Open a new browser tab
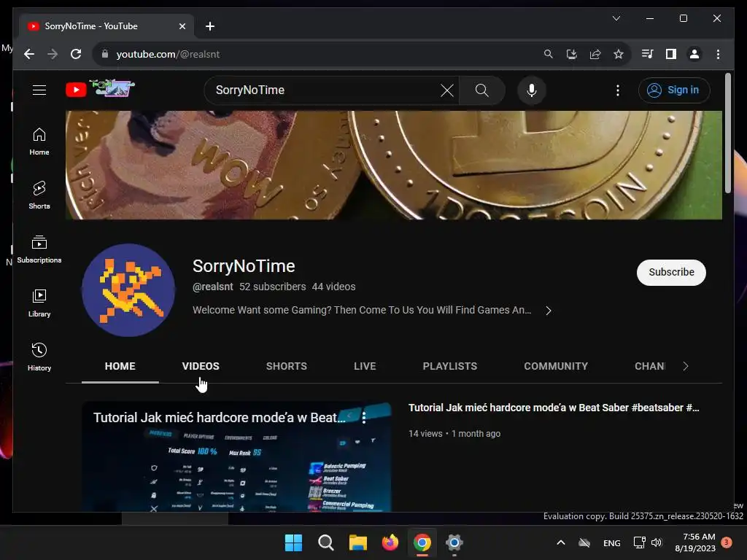This screenshot has width=747, height=560. pos(209,26)
